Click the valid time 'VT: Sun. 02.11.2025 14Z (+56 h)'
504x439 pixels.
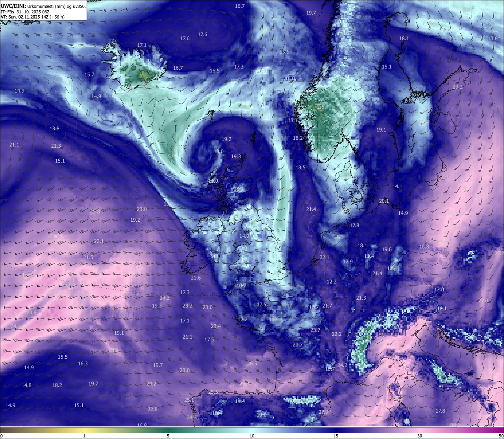(33, 17)
